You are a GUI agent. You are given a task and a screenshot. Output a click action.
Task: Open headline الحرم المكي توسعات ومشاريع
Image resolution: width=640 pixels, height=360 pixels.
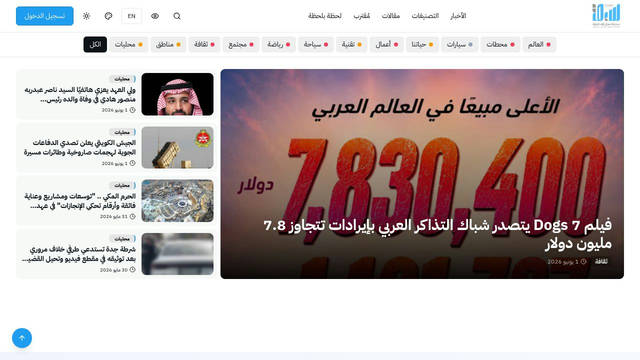pyautogui.click(x=80, y=201)
